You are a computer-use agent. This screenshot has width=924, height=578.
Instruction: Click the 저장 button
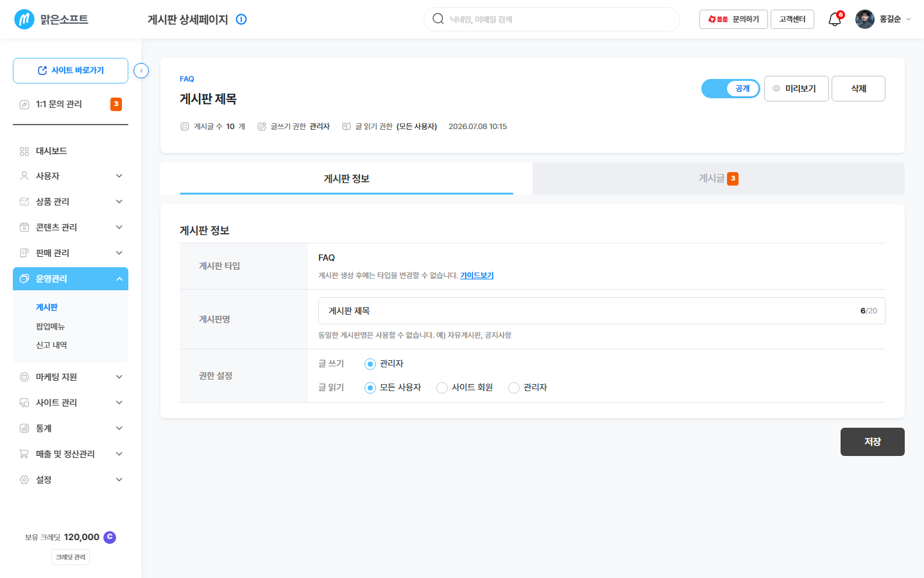[x=873, y=442]
